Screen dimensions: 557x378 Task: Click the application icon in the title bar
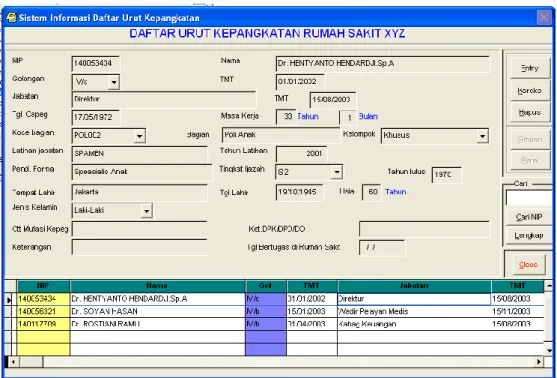pyautogui.click(x=11, y=17)
